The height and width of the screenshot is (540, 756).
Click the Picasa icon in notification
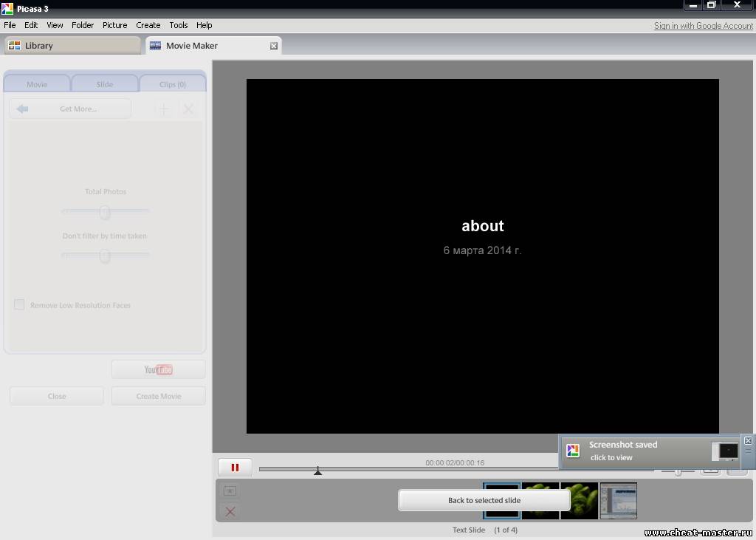point(572,451)
